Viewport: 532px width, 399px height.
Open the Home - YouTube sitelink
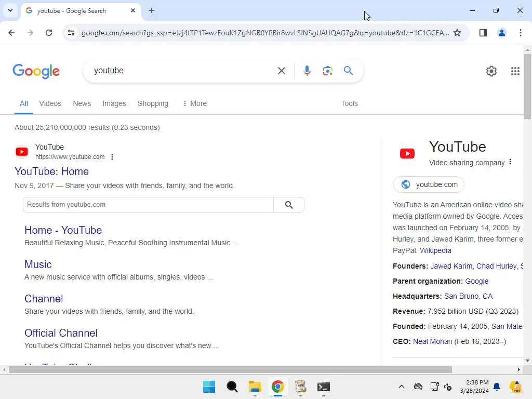tap(63, 230)
